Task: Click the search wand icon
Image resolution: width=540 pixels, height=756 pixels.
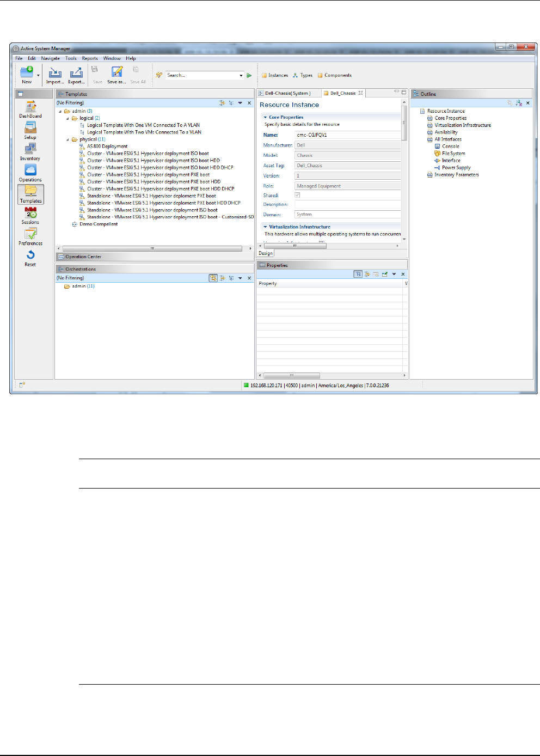Action: coord(159,75)
